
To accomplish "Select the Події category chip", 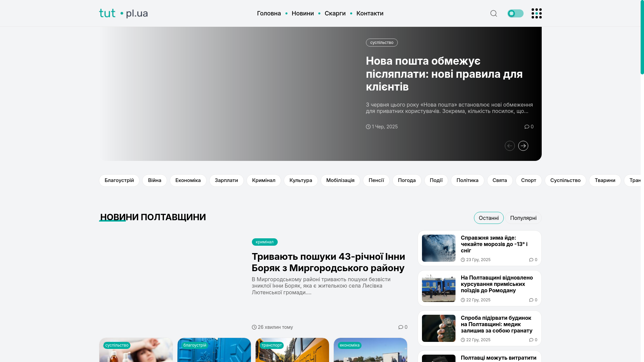I will click(436, 180).
